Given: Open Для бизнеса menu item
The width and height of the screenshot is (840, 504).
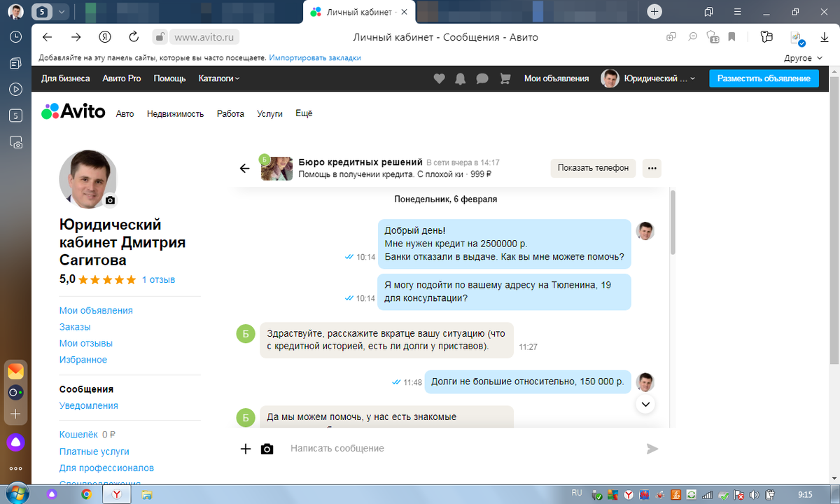Looking at the screenshot, I should pos(65,78).
